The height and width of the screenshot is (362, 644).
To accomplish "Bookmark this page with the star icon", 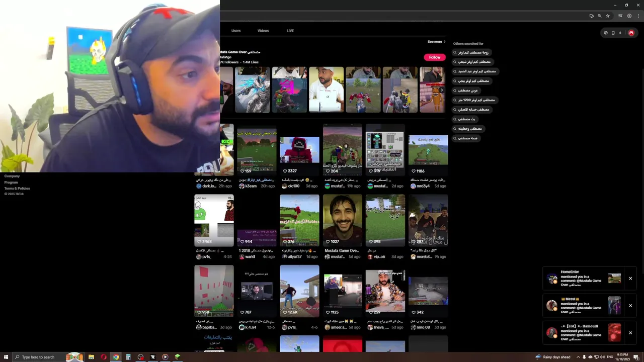I will pyautogui.click(x=607, y=16).
